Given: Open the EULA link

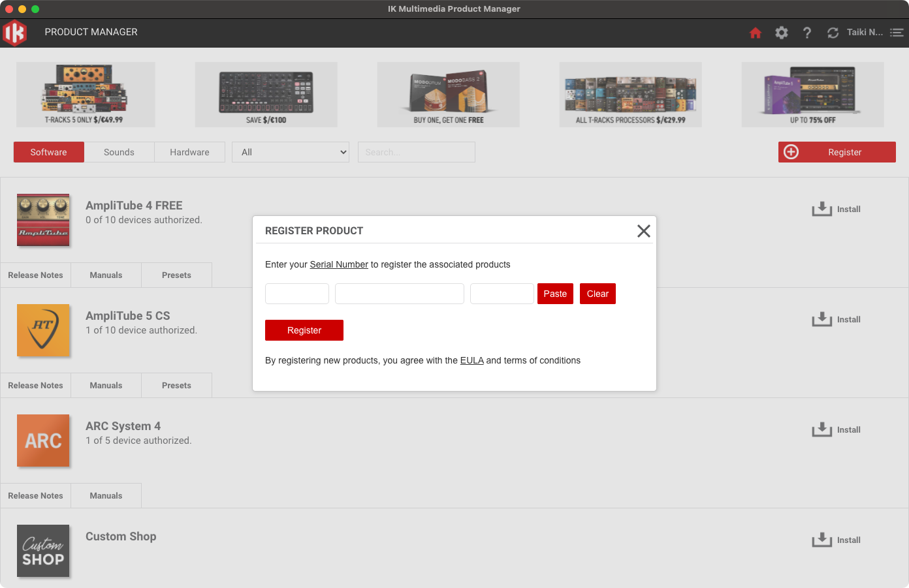Looking at the screenshot, I should [x=471, y=360].
